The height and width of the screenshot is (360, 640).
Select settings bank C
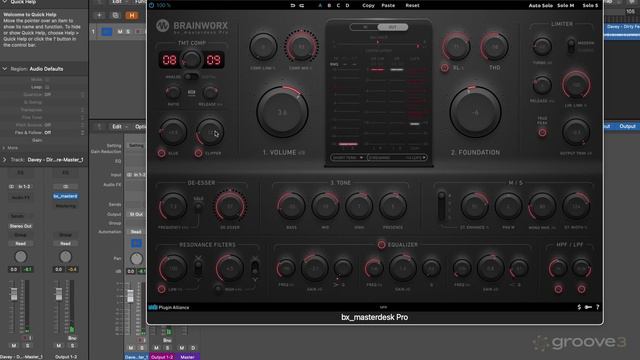338,5
